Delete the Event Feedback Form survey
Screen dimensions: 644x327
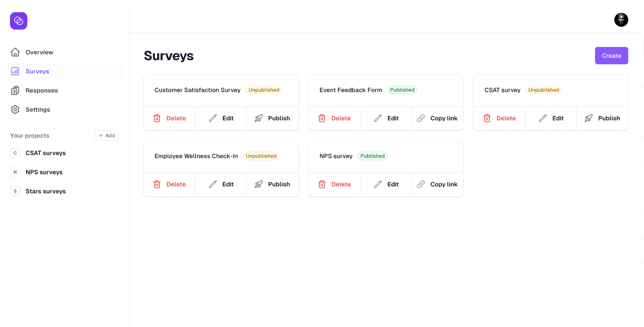click(x=335, y=118)
